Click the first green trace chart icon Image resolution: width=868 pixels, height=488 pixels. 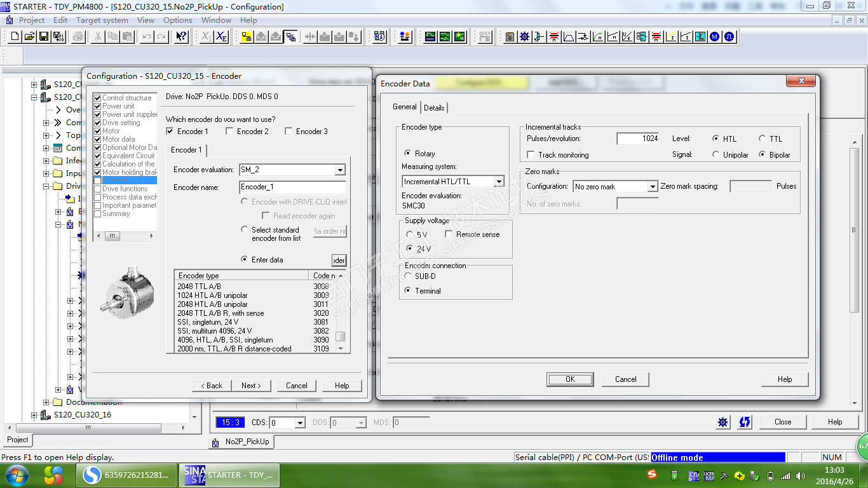(430, 37)
